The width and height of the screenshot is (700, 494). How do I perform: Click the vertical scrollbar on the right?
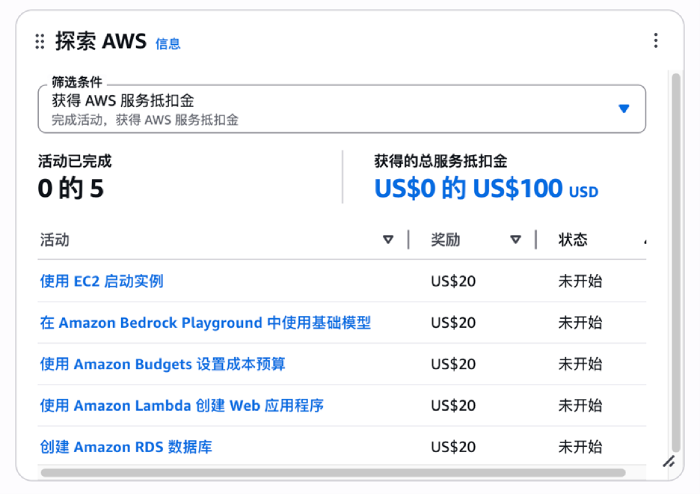677,250
